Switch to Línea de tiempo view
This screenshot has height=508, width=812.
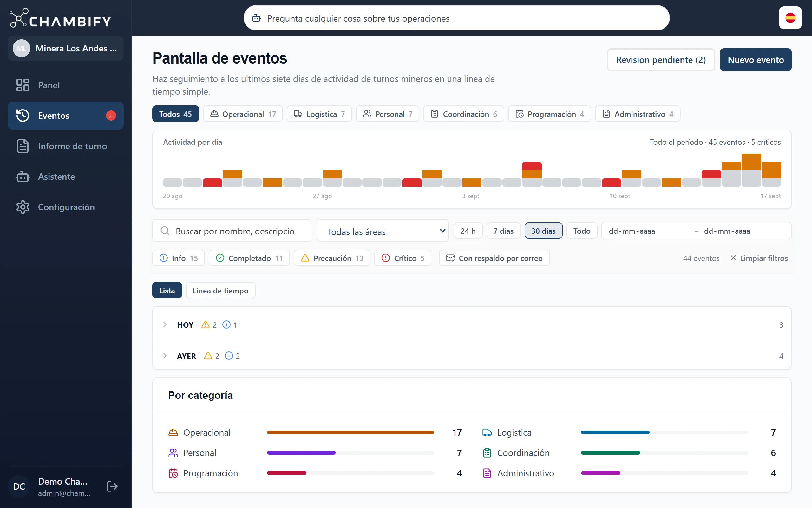tap(220, 290)
